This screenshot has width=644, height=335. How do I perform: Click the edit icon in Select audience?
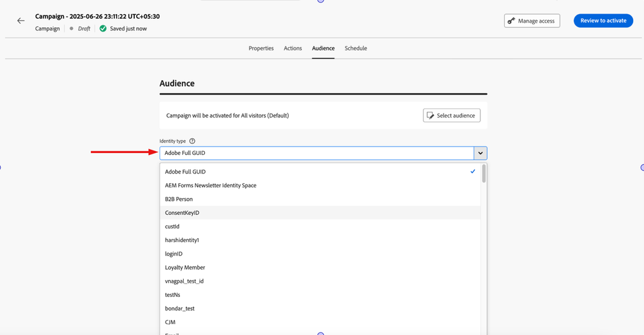coord(431,116)
